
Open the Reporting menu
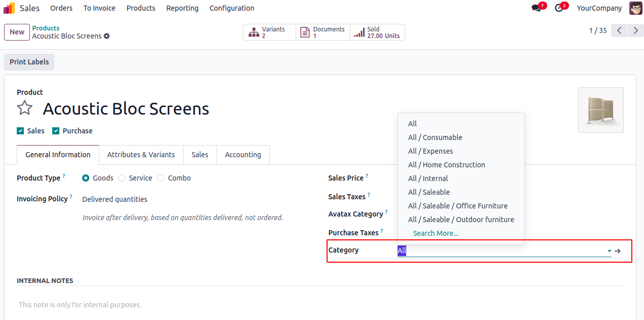point(182,8)
